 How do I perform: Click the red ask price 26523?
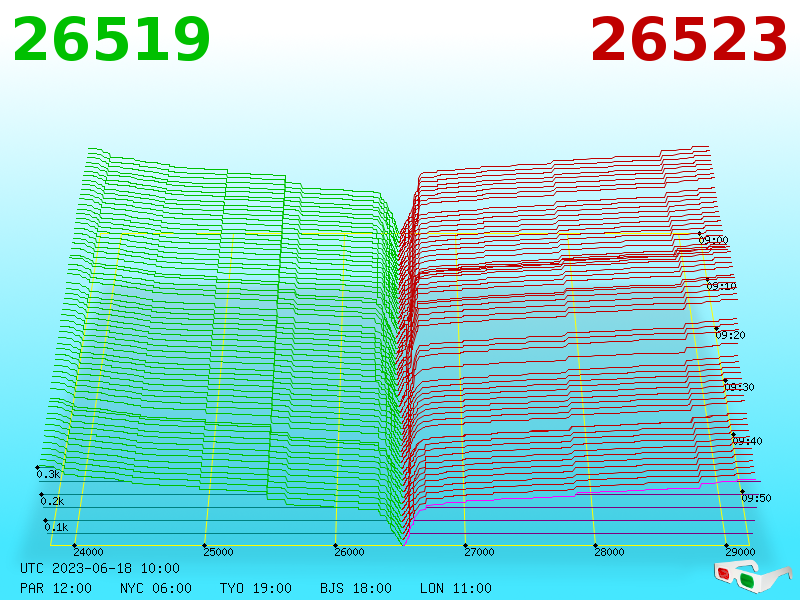point(689,40)
